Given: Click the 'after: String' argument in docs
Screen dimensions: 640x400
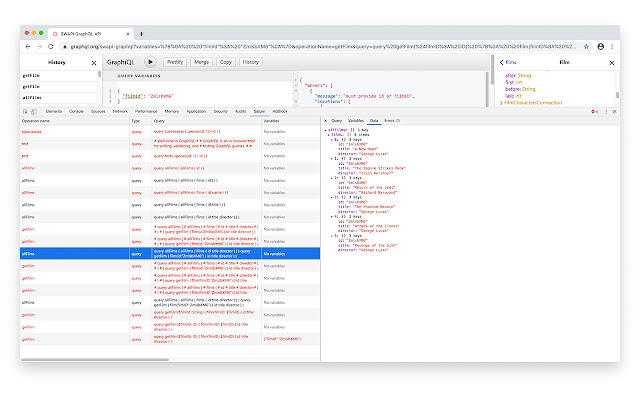Looking at the screenshot, I should pos(518,76).
